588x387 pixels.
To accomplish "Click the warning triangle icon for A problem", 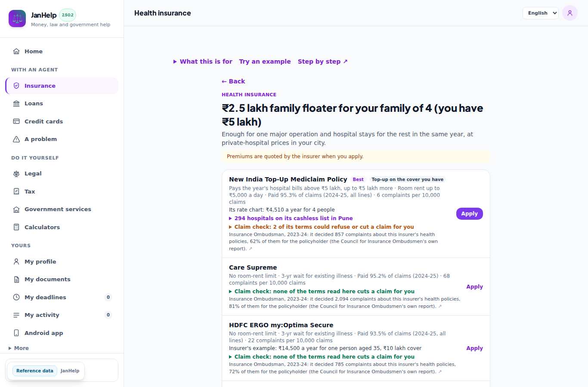I will click(x=16, y=139).
